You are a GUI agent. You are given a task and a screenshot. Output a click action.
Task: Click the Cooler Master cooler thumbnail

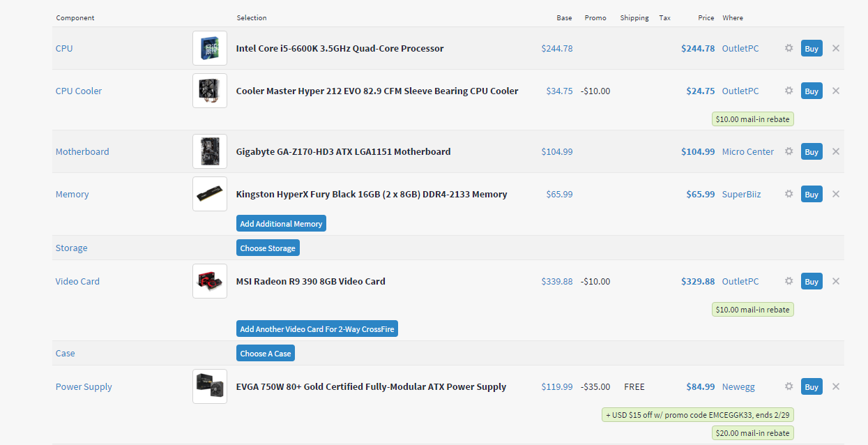point(210,91)
